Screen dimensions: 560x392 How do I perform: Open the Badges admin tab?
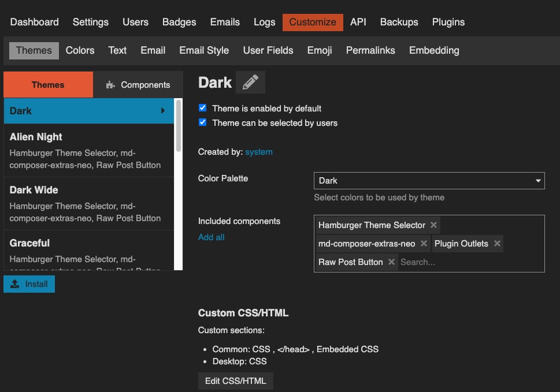(x=179, y=22)
